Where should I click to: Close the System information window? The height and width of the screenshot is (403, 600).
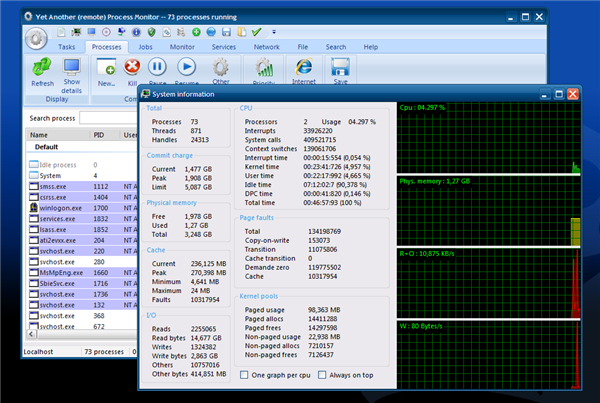[573, 94]
